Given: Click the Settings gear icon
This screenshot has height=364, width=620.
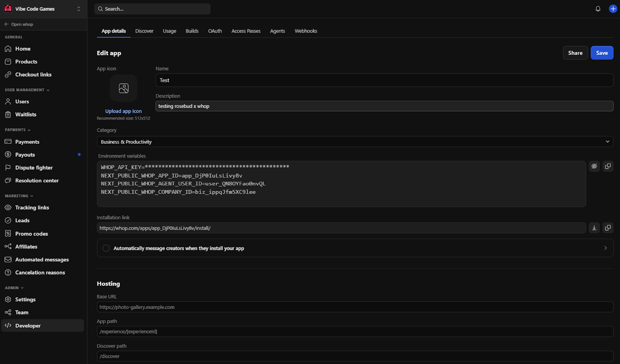Looking at the screenshot, I should pos(8,299).
